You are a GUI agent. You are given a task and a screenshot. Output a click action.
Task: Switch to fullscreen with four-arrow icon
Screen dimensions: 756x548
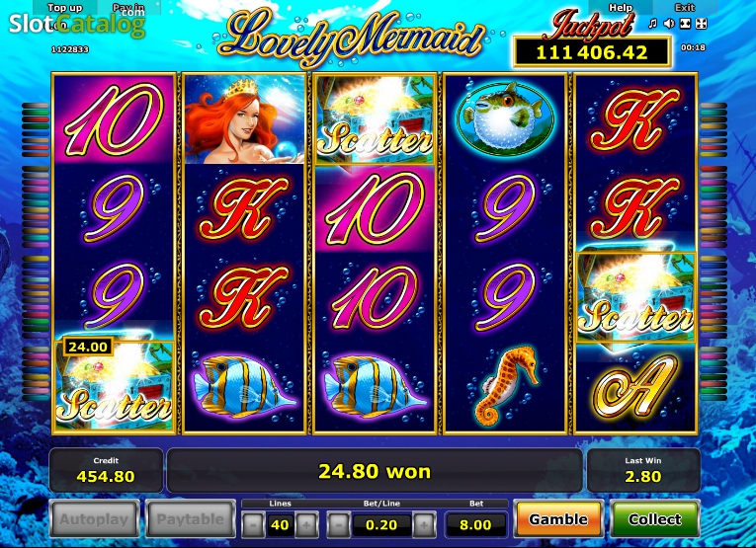(x=702, y=23)
